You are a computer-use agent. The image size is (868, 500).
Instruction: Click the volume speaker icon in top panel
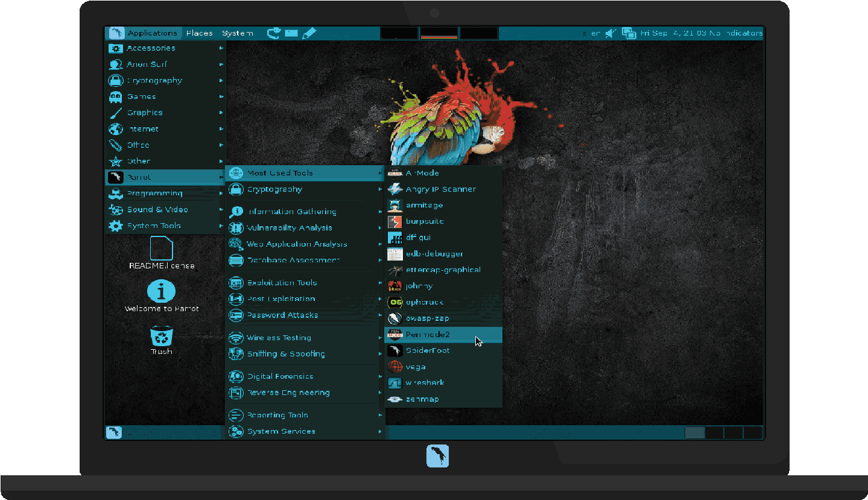610,33
